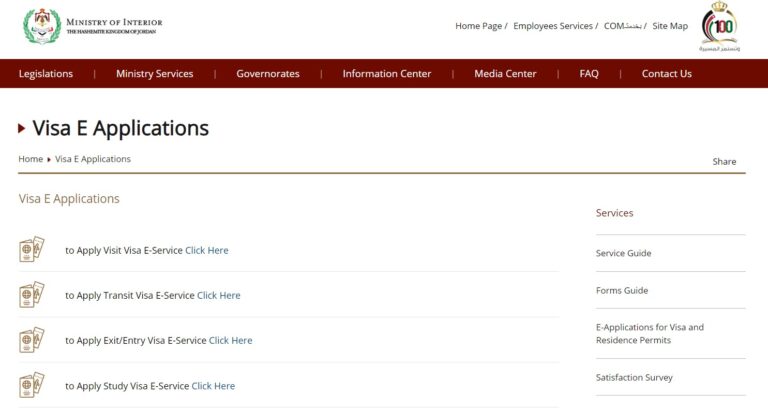The width and height of the screenshot is (768, 408).
Task: Open the Site Map link in header
Action: (x=670, y=26)
